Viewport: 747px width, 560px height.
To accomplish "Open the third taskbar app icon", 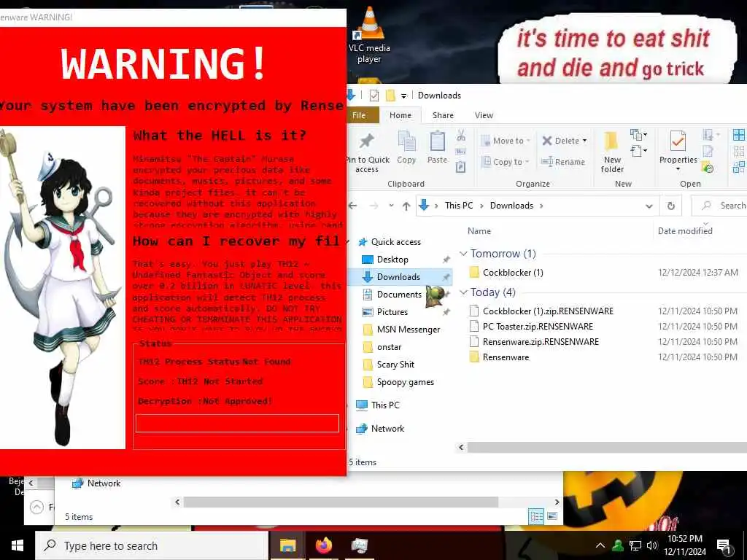I will click(360, 545).
